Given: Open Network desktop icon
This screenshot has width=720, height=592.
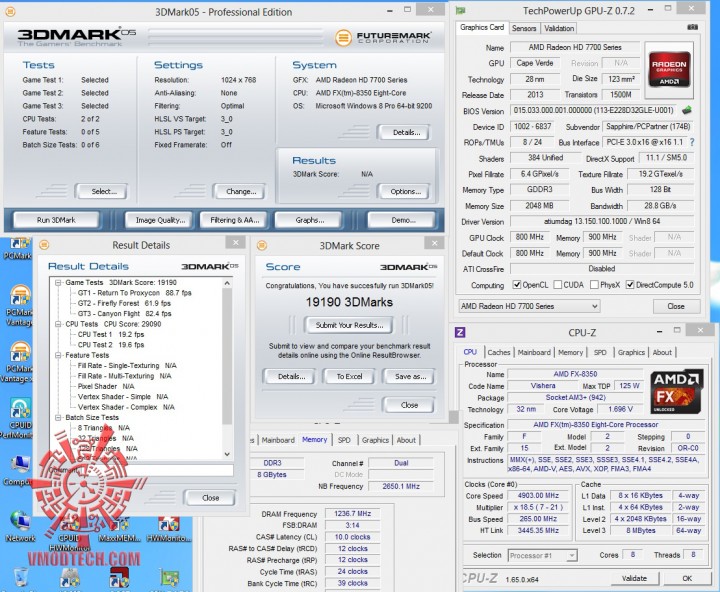Looking at the screenshot, I should click(20, 527).
